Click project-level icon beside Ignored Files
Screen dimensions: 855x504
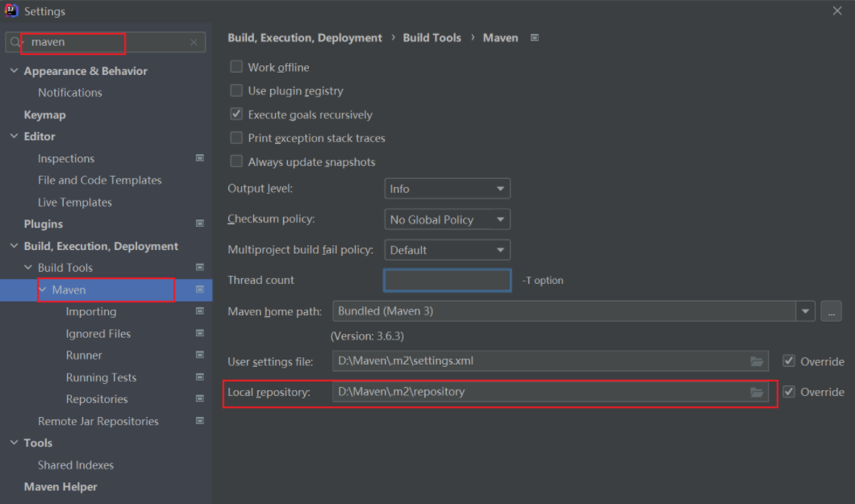pyautogui.click(x=200, y=333)
